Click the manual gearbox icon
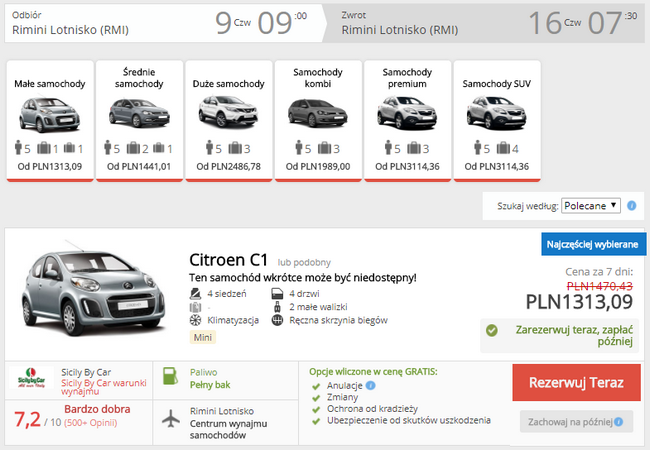The width and height of the screenshot is (650, 450). pyautogui.click(x=277, y=320)
